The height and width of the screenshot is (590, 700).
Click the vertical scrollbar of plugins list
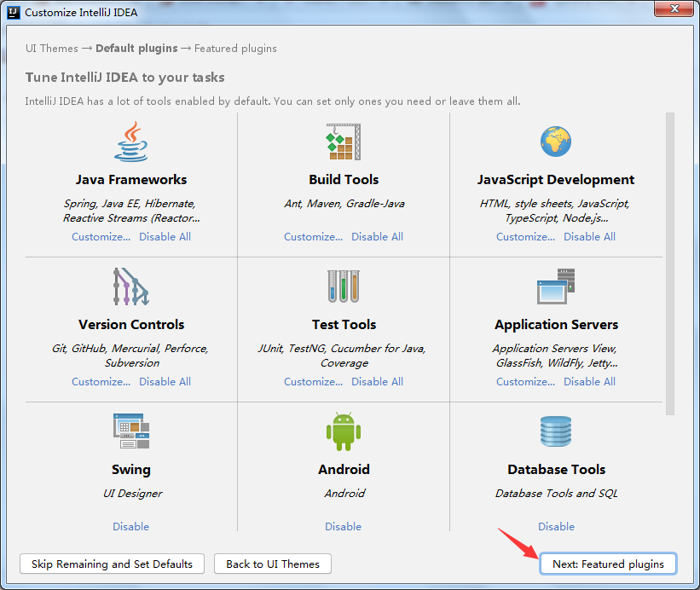tap(669, 263)
